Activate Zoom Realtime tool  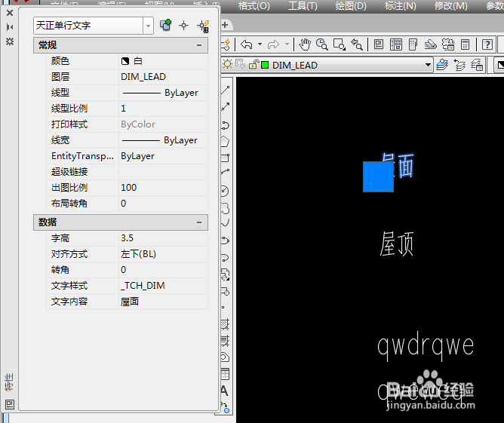tap(321, 44)
